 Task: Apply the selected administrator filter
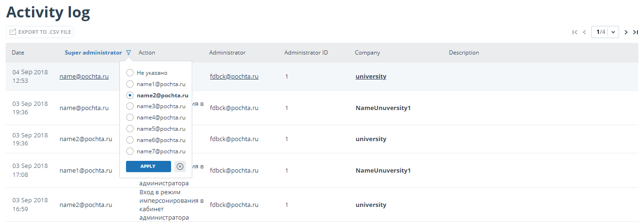click(x=148, y=166)
